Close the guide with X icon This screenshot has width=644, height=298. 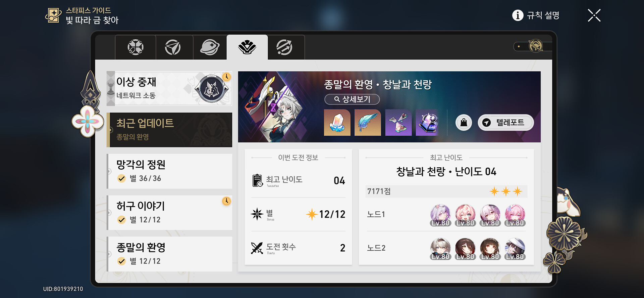(594, 15)
